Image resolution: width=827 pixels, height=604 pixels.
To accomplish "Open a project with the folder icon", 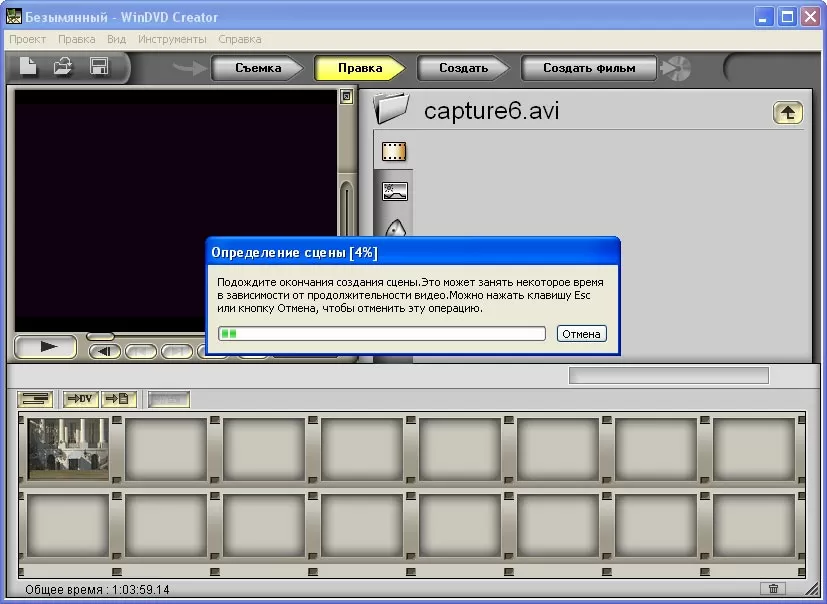I will coord(63,67).
